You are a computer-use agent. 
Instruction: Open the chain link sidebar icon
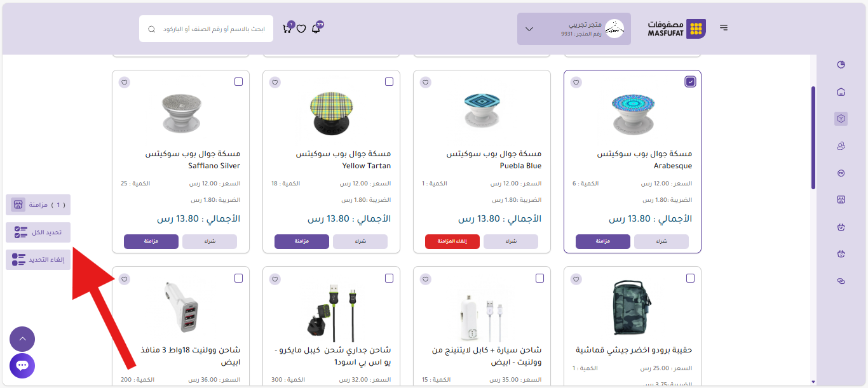841,281
